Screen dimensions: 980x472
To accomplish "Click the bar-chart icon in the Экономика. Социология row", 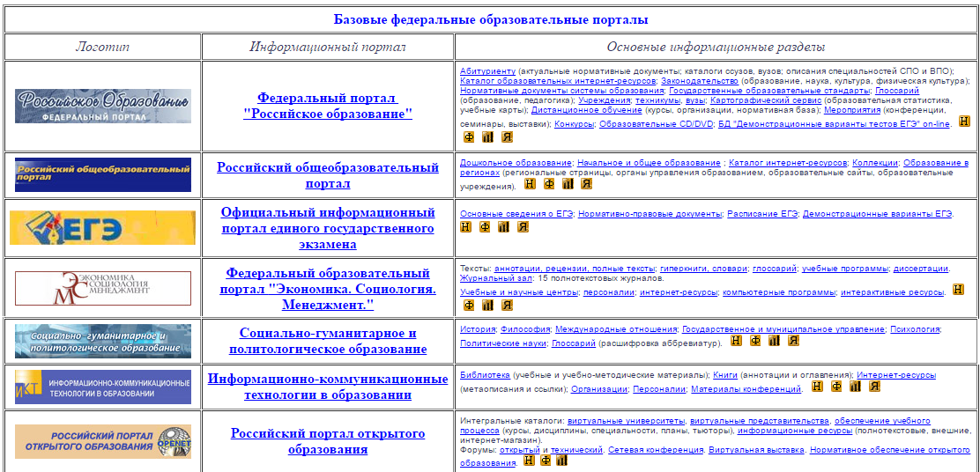I will click(x=487, y=305).
